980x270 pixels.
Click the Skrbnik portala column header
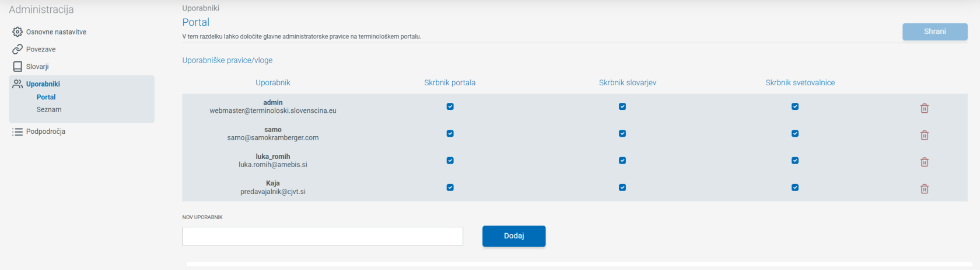point(450,82)
